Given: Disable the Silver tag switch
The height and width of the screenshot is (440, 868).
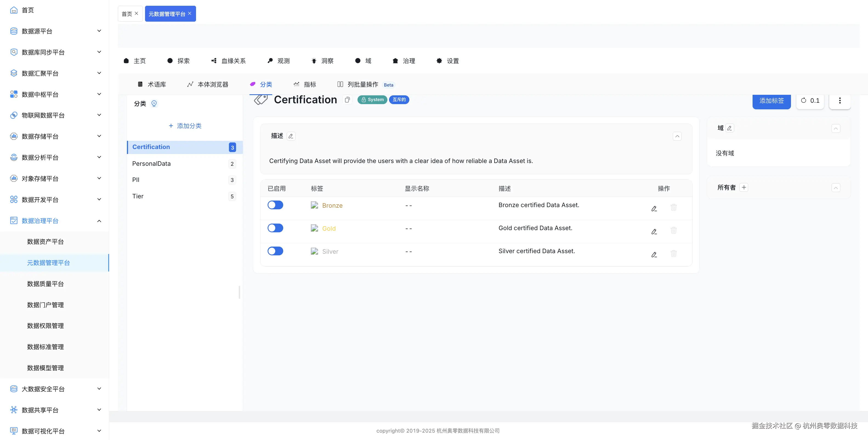Looking at the screenshot, I should point(275,251).
